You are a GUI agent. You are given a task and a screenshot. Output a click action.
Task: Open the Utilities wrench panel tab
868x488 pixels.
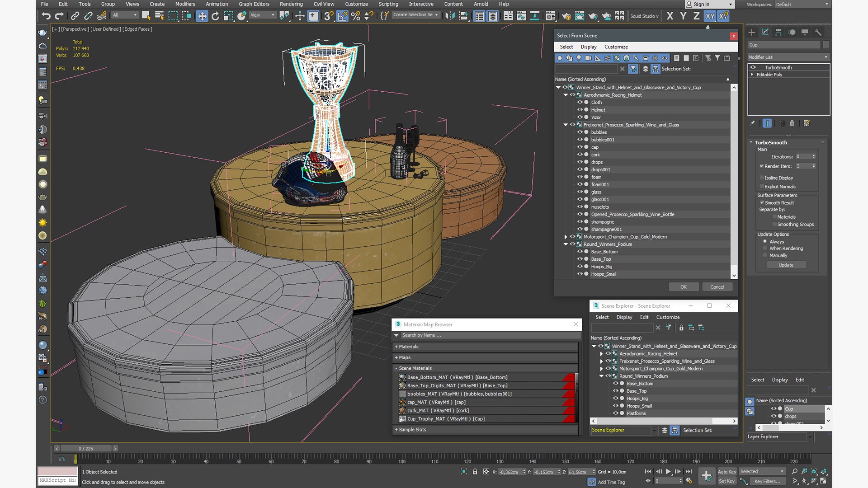[x=818, y=32]
